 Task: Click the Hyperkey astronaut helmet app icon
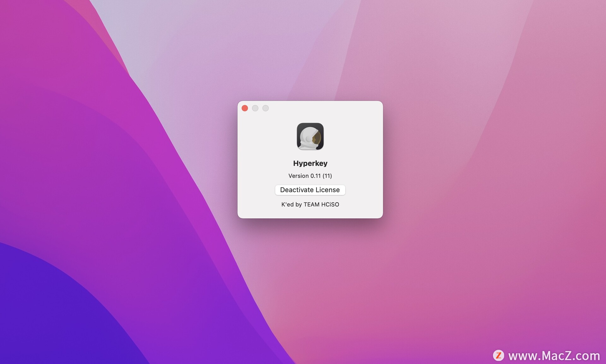coord(310,136)
